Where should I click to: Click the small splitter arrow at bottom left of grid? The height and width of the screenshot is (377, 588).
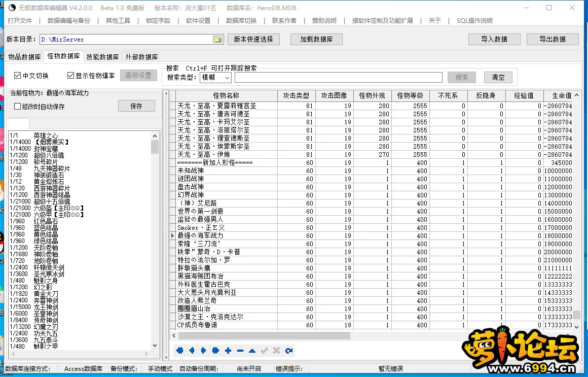tap(166, 358)
